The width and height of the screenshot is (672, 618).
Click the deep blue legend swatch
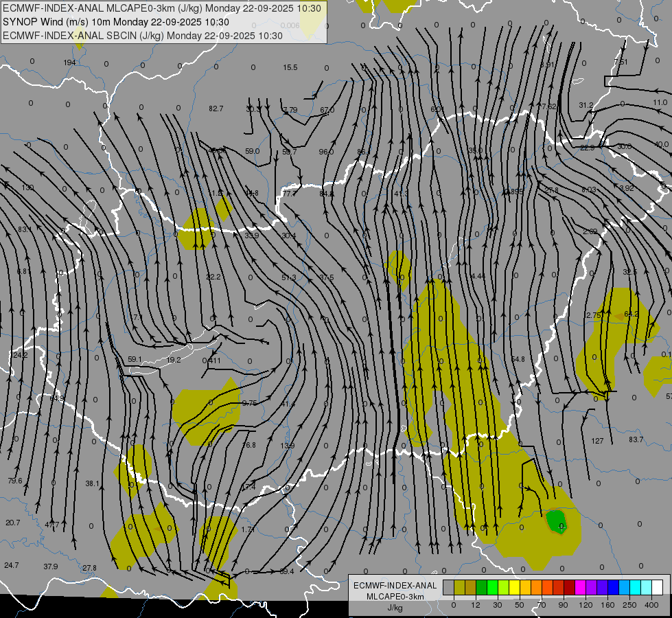(x=613, y=587)
